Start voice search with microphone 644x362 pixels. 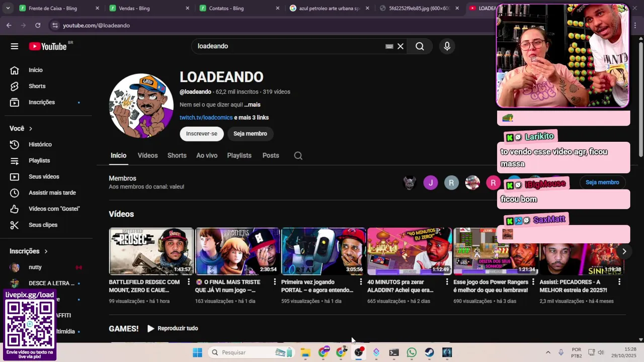[447, 46]
